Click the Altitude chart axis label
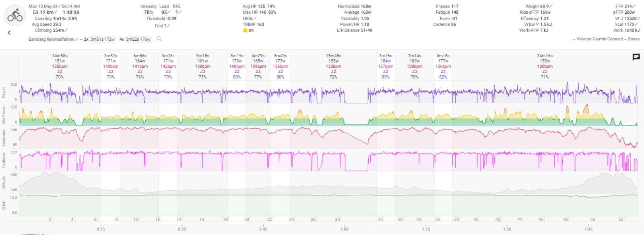 tap(4, 183)
